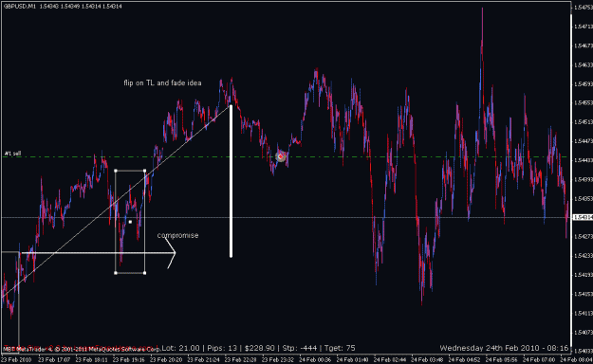Click the 1.54633 price axis label

pyautogui.click(x=584, y=65)
